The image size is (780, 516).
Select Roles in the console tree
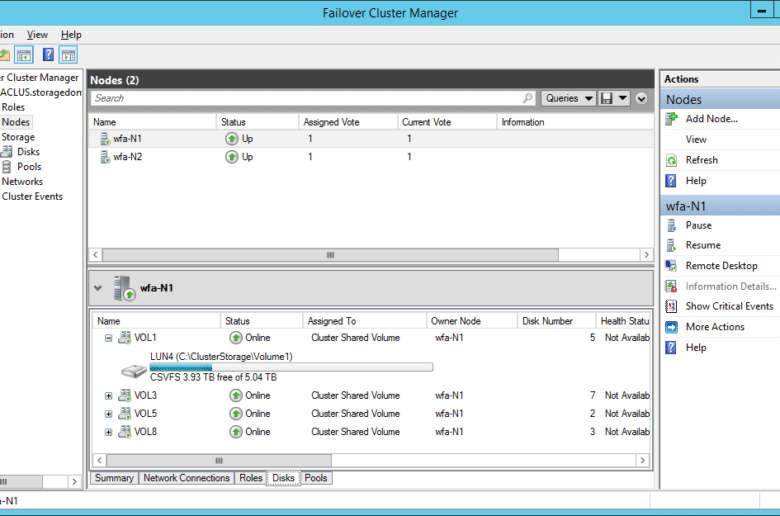(13, 107)
